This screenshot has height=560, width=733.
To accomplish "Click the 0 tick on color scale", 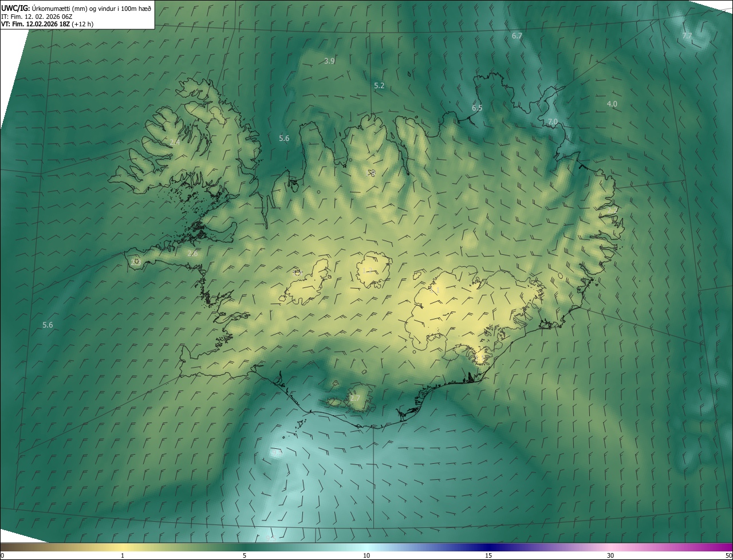I will pos(2,555).
